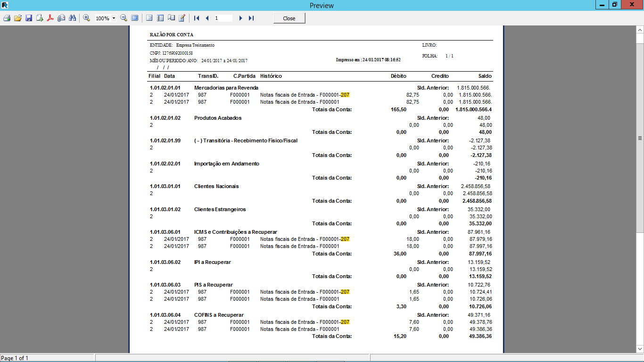This screenshot has width=644, height=362.
Task: Click 'COFINS a Recuperar' account name
Action: click(219, 315)
